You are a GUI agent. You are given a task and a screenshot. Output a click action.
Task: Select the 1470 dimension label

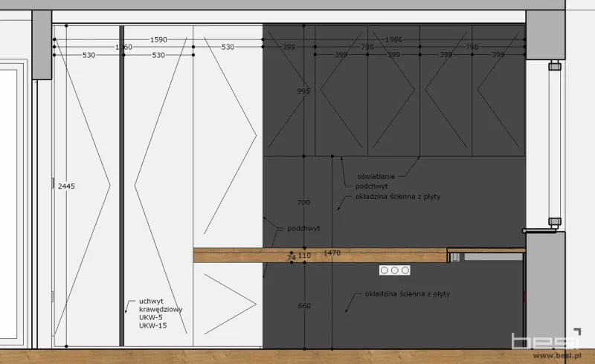332,253
